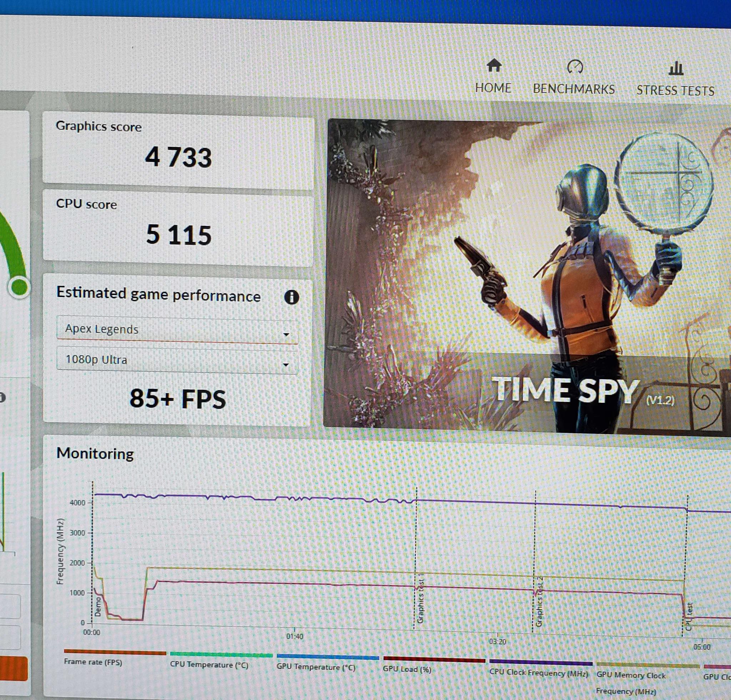The width and height of the screenshot is (731, 700).
Task: Navigate to HOME
Action: [x=493, y=88]
